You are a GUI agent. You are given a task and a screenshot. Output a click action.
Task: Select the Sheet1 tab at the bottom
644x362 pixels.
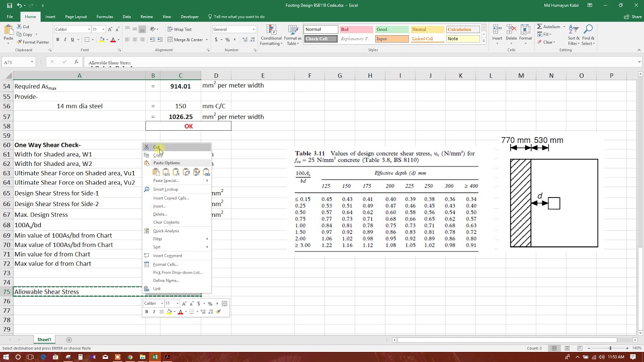(44, 339)
